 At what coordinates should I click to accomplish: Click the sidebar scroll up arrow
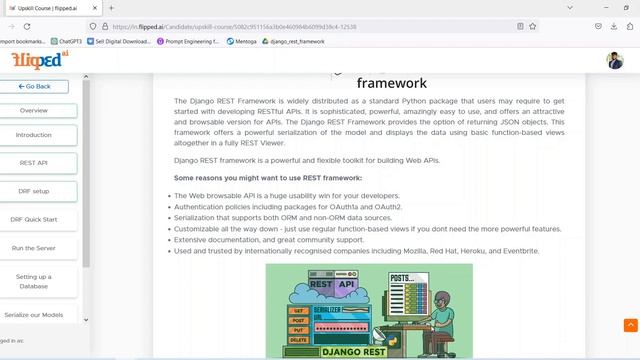[x=86, y=76]
